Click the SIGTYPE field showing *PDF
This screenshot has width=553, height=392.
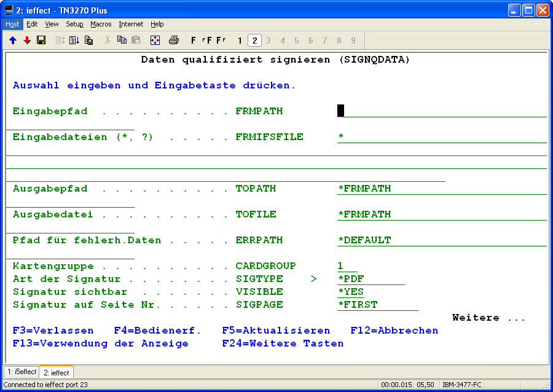371,279
